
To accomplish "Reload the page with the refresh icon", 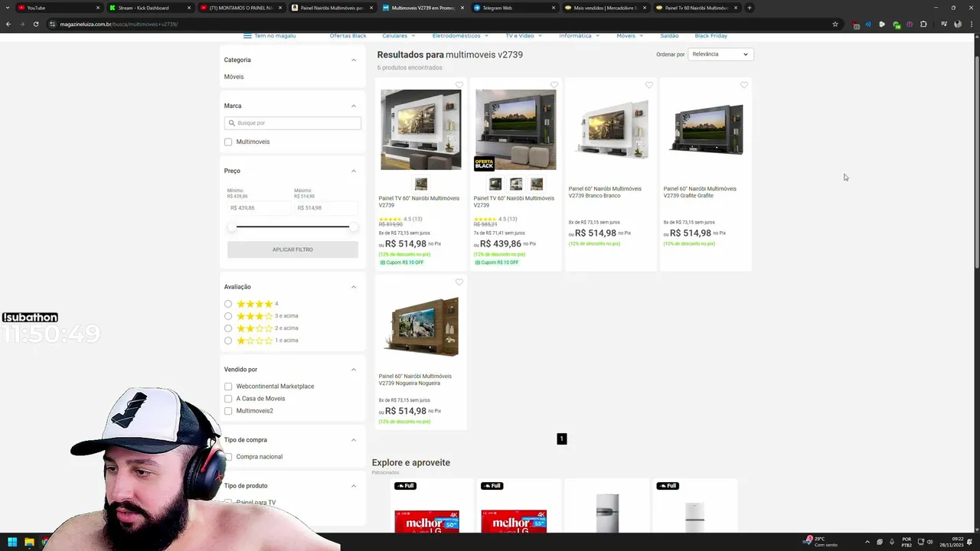I will (x=36, y=24).
